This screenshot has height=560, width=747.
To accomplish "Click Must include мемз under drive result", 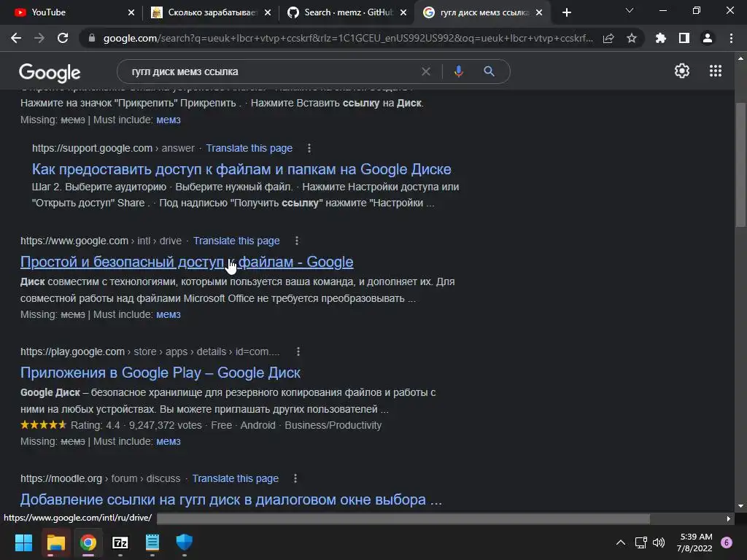I will (169, 314).
